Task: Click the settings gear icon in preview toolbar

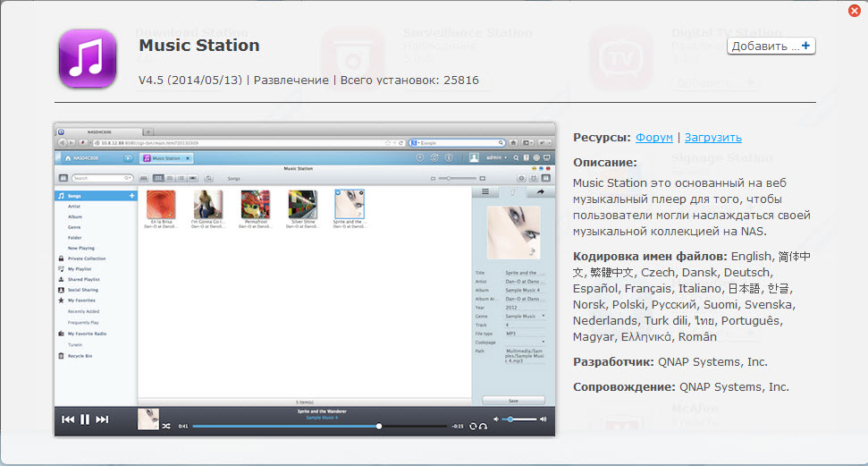Action: [x=521, y=178]
